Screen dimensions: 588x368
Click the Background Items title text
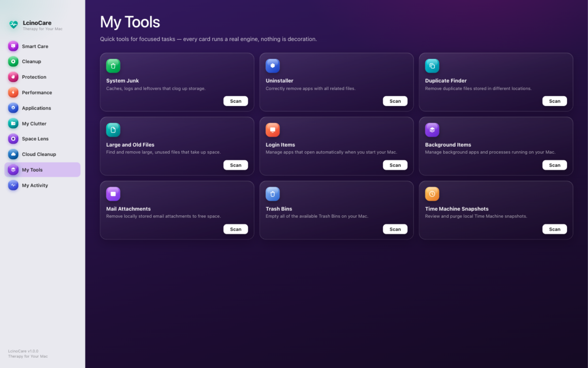[448, 145]
